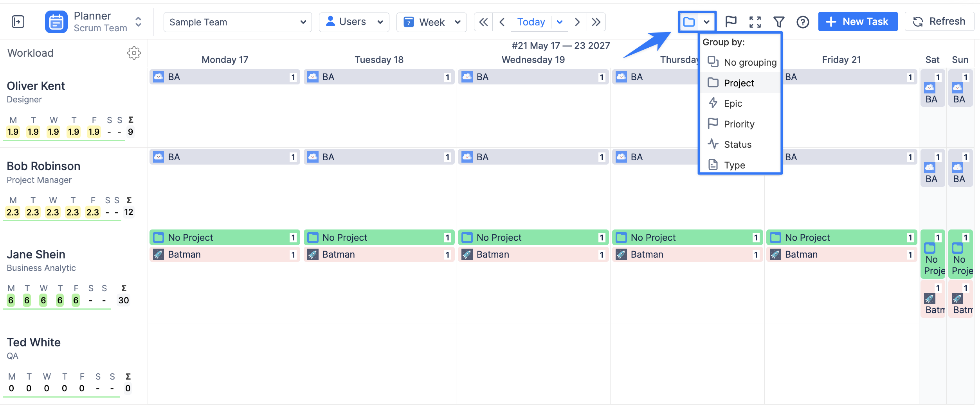
Task: Collapse the sidebar with the arrow icon
Action: [x=18, y=22]
